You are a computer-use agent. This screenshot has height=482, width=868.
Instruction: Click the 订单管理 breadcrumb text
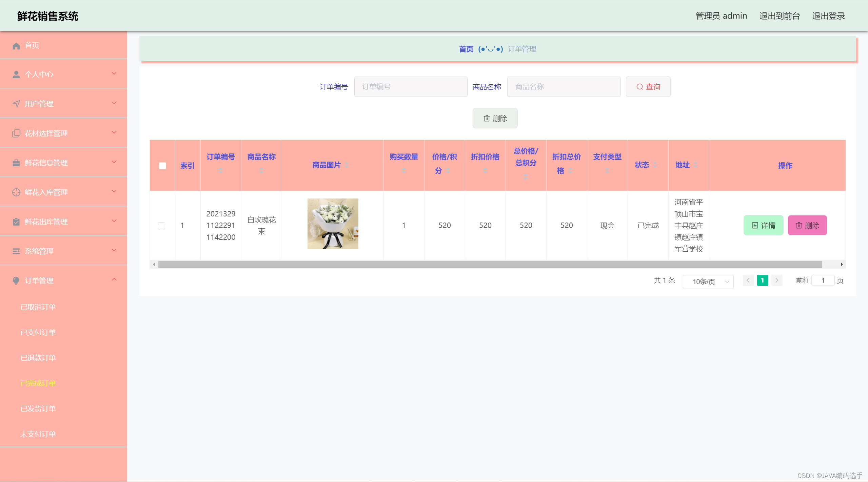click(x=522, y=49)
